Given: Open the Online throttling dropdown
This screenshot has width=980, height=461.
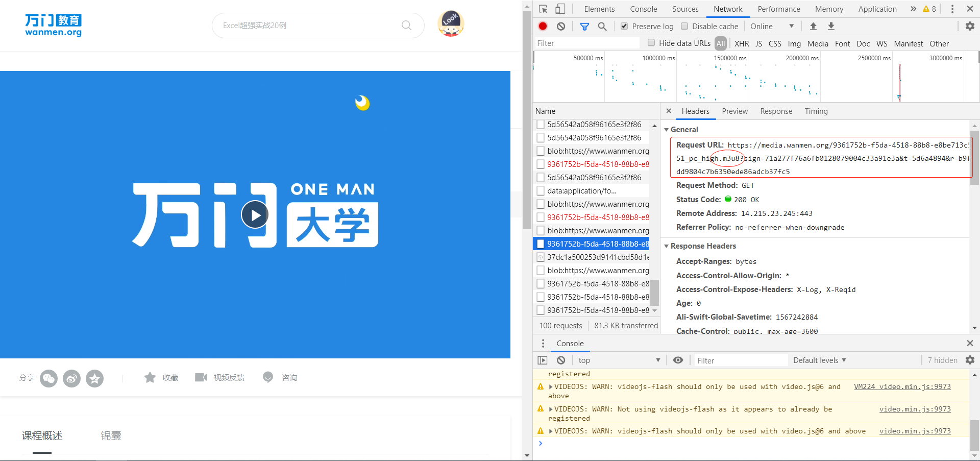Looking at the screenshot, I should [x=772, y=27].
